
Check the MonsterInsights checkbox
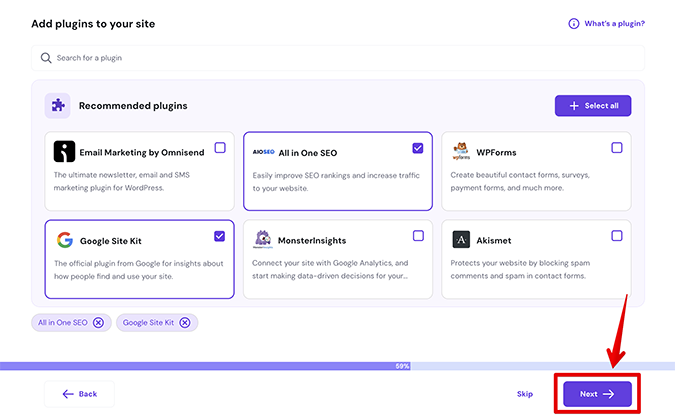click(418, 235)
